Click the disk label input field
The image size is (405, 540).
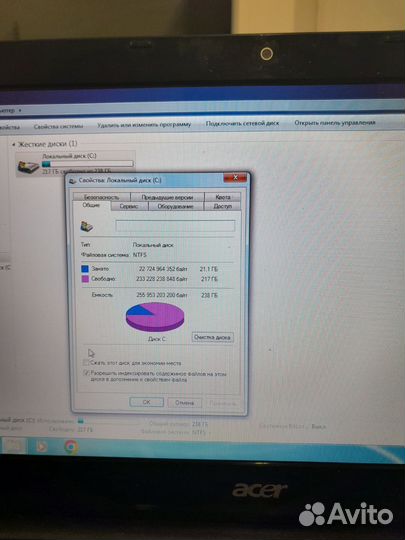[175, 226]
